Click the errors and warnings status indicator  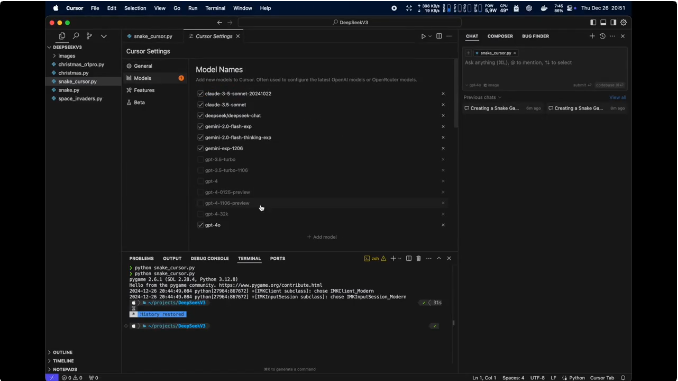pos(72,378)
